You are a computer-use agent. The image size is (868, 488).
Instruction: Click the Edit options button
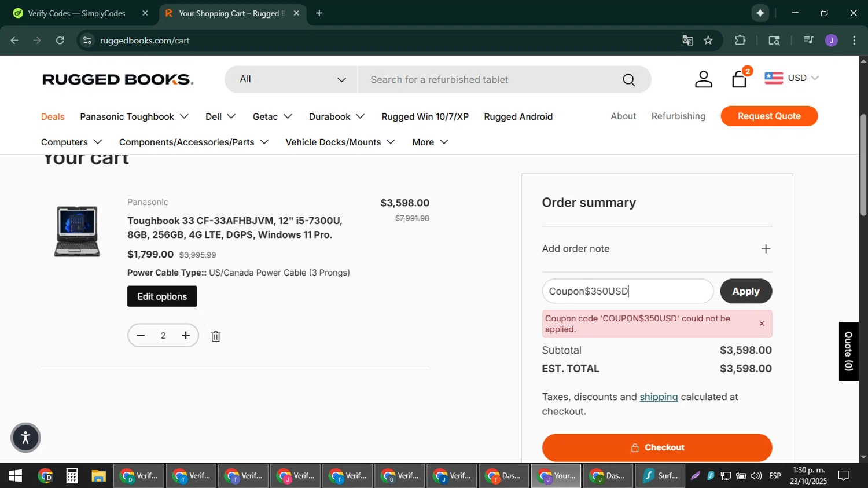162,296
